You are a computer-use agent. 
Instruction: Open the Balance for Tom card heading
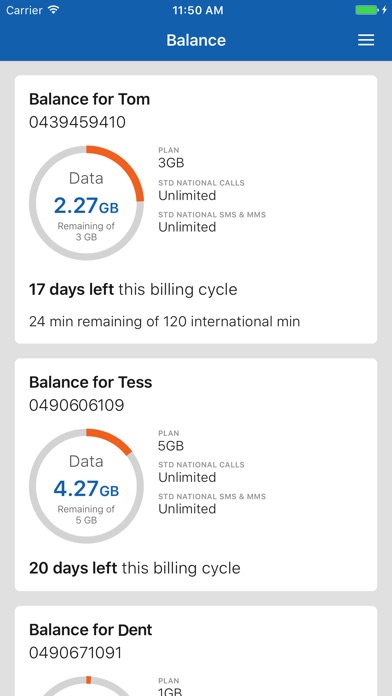pos(89,99)
